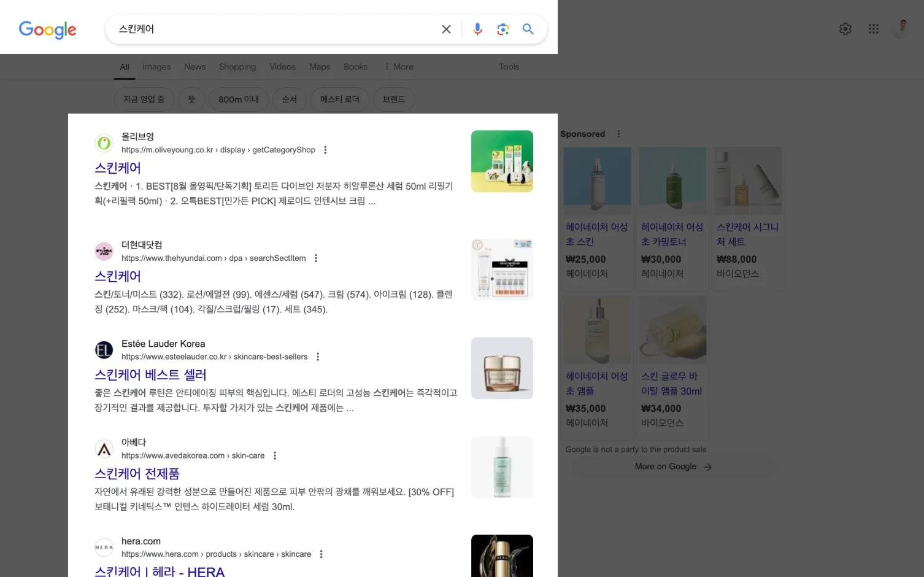This screenshot has width=924, height=577.
Task: Toggle the '지금 영업 중' filter chip
Action: point(144,99)
